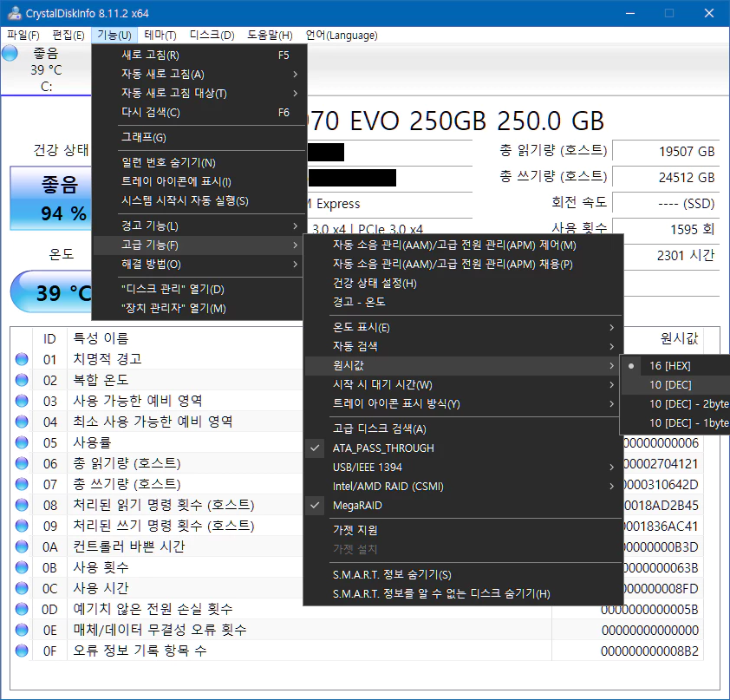Toggle 일련 번호 숨기기(N) option
730x700 pixels.
(199, 162)
